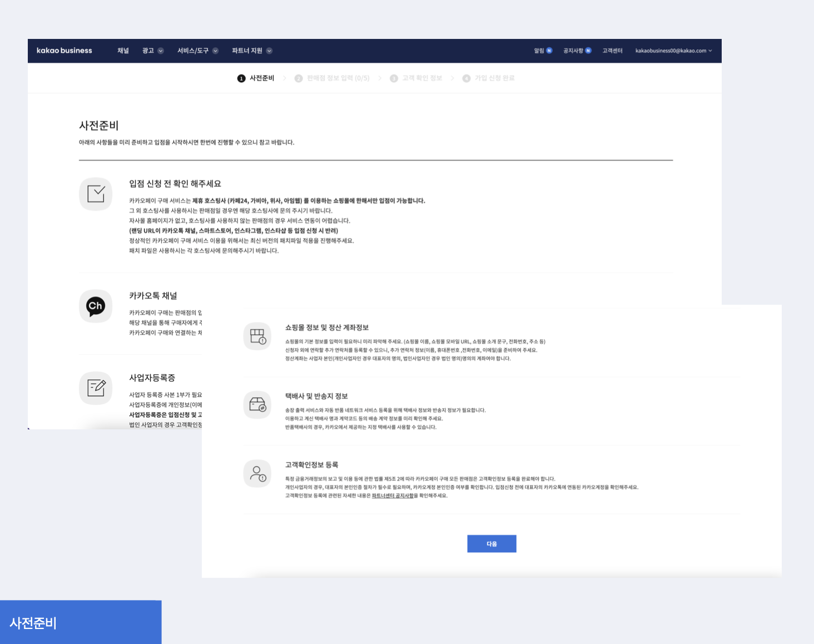Open 고객센터 help center
814x644 pixels.
612,51
